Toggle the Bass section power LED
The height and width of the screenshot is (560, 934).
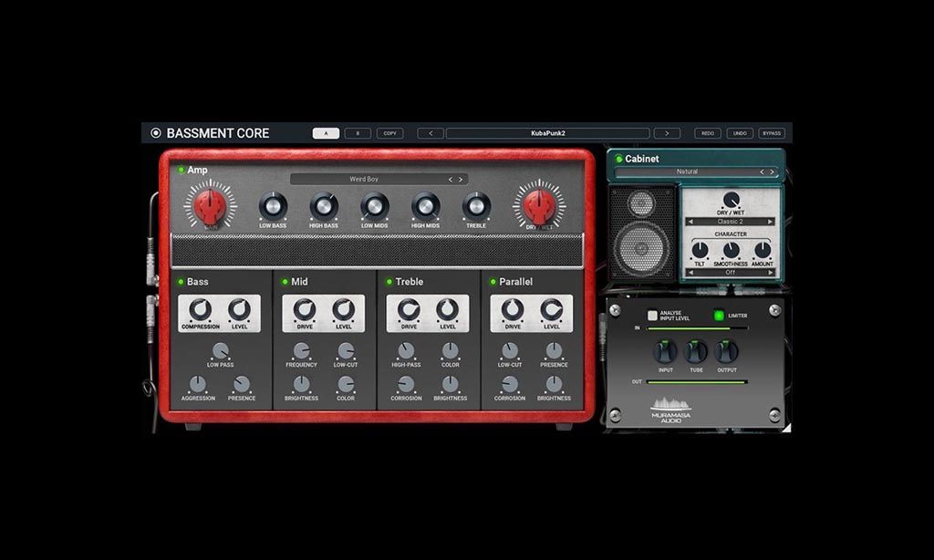[181, 282]
